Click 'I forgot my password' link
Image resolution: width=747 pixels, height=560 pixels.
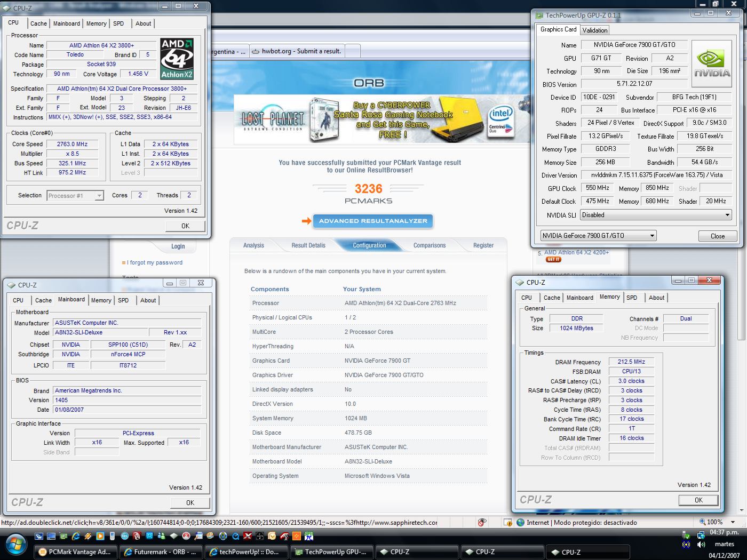tap(155, 262)
